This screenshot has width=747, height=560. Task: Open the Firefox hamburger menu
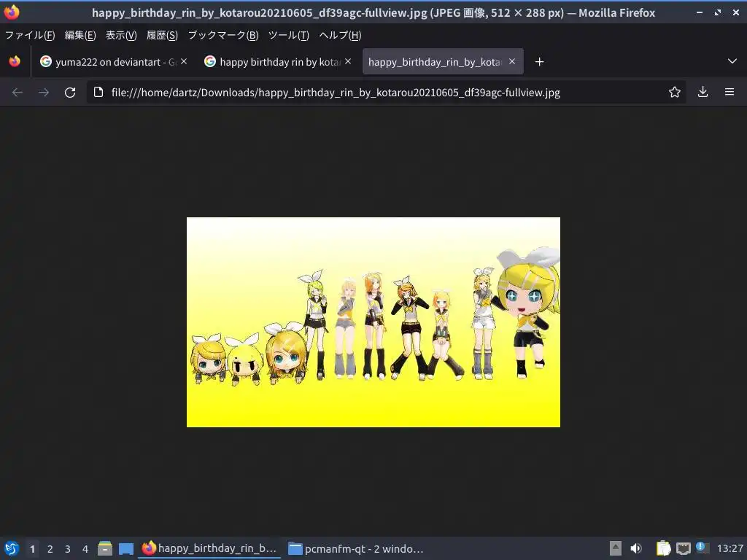729,92
